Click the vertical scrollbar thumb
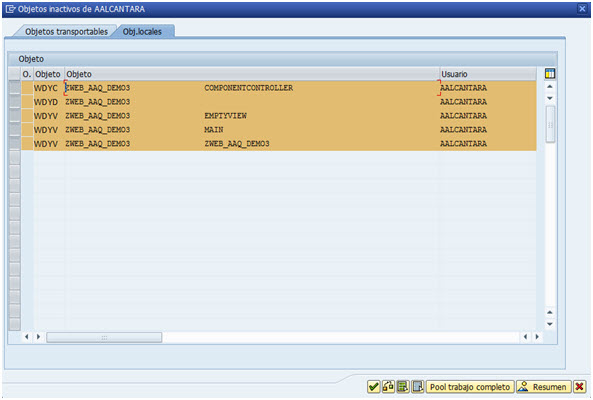Image resolution: width=593 pixels, height=400 pixels. 550,124
